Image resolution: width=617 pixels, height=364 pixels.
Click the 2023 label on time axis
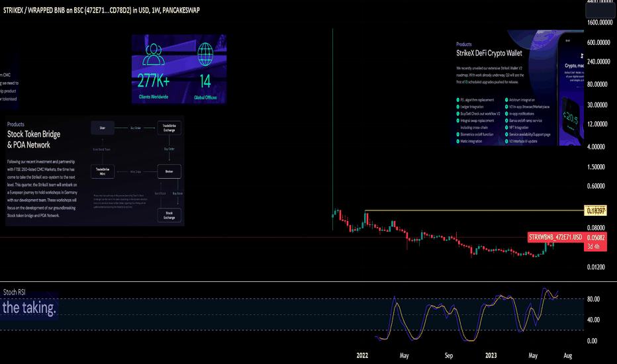491,355
